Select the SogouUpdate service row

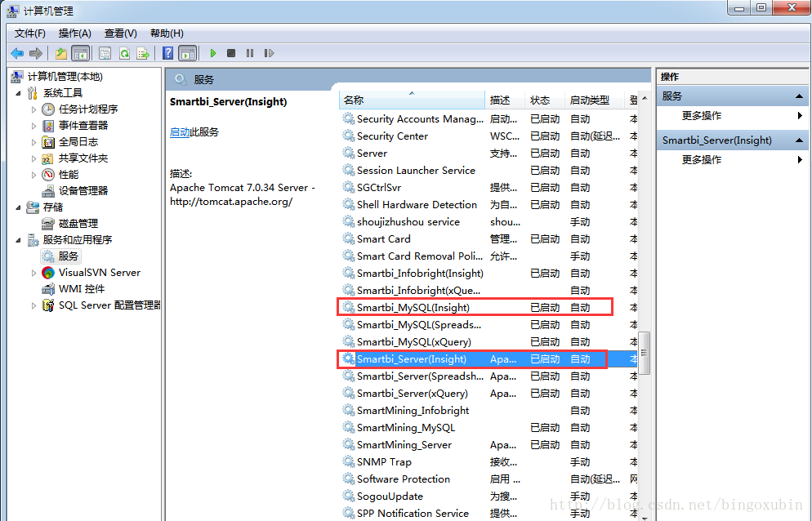coord(489,497)
